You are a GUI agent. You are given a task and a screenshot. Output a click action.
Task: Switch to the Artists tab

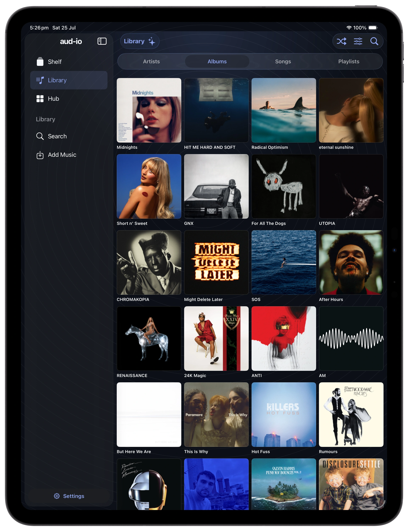tap(151, 61)
